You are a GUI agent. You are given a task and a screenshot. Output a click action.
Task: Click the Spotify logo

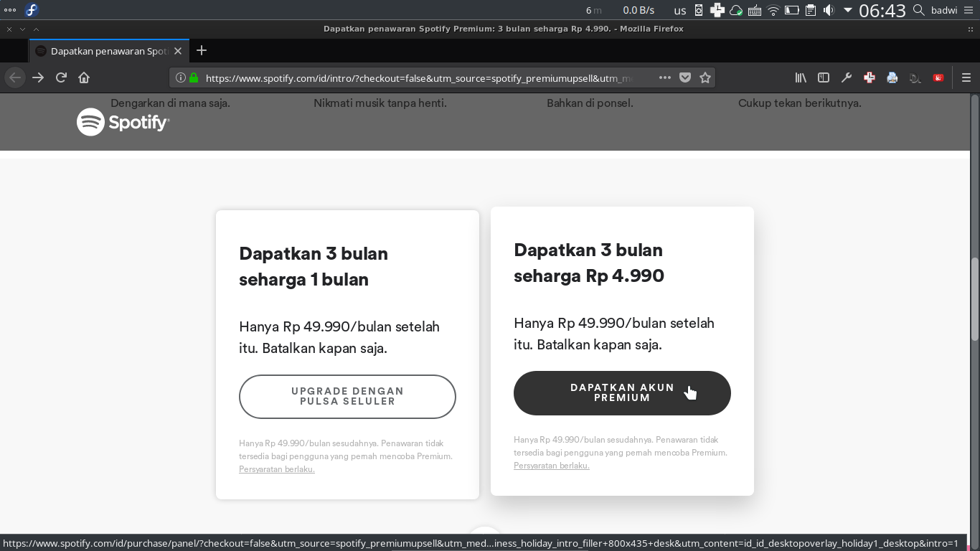tap(123, 122)
